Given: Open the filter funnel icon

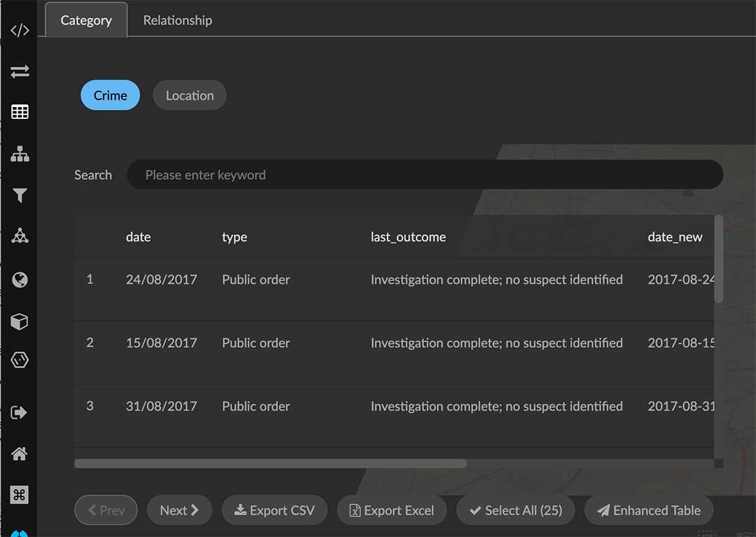Looking at the screenshot, I should coord(20,196).
